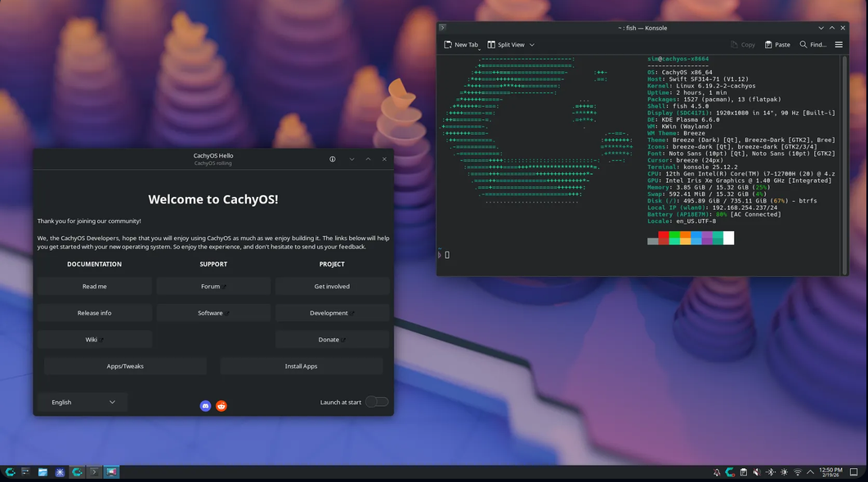Screen dimensions: 868x482
Task: Open the pager/overview icon in taskbar
Action: 25,472
